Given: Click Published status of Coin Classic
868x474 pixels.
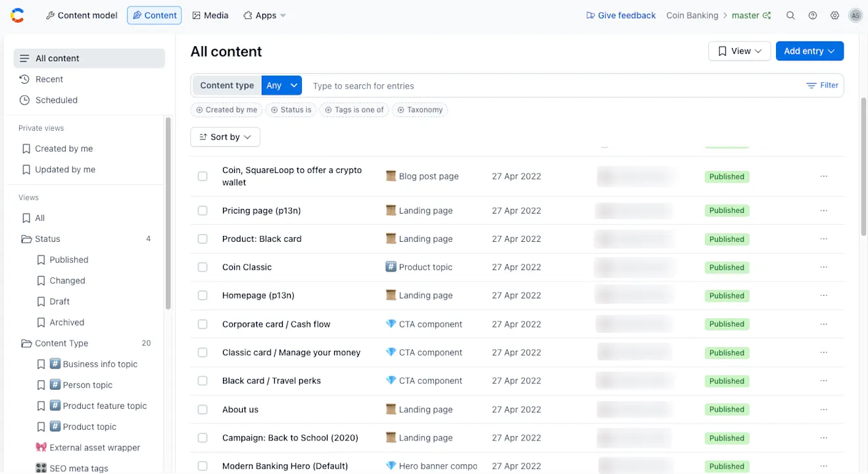Looking at the screenshot, I should 727,267.
